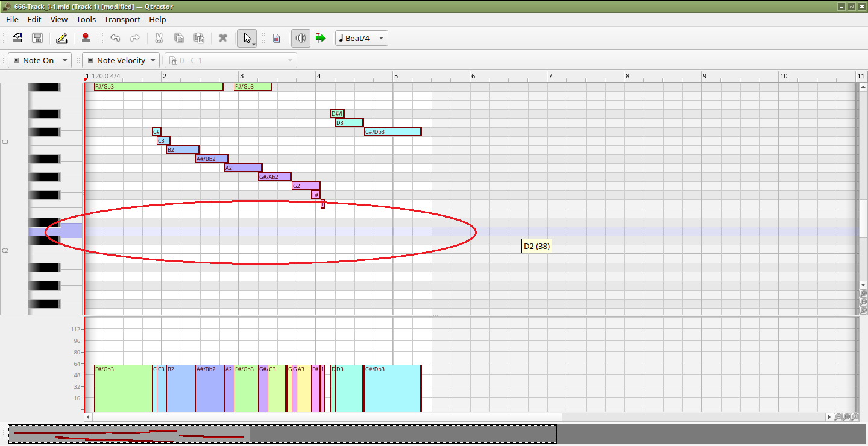The height and width of the screenshot is (446, 868).
Task: Click the 120.0 4/4 tempo text on ruler
Action: click(x=105, y=76)
